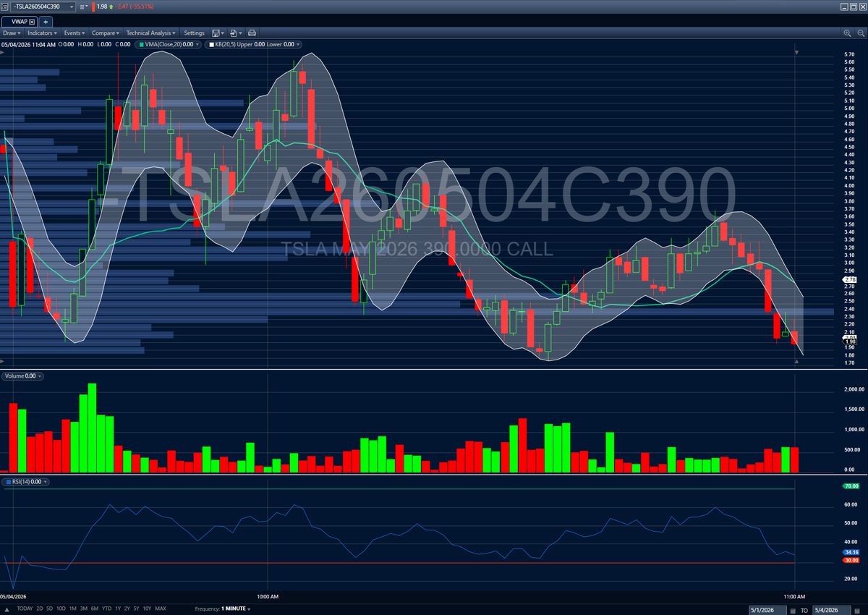This screenshot has width=868, height=615.
Task: Click the 10:00 AM time axis label
Action: click(x=268, y=596)
